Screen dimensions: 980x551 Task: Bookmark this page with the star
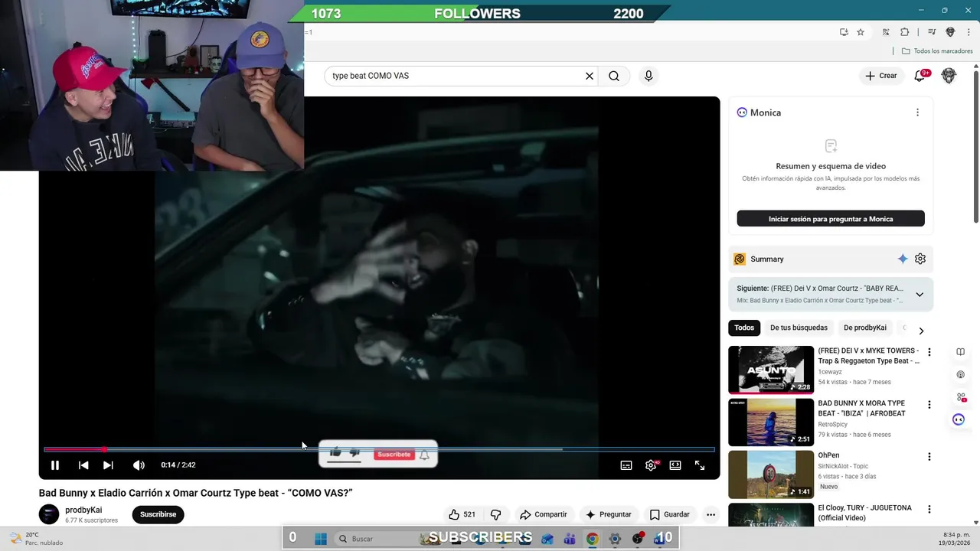point(861,32)
